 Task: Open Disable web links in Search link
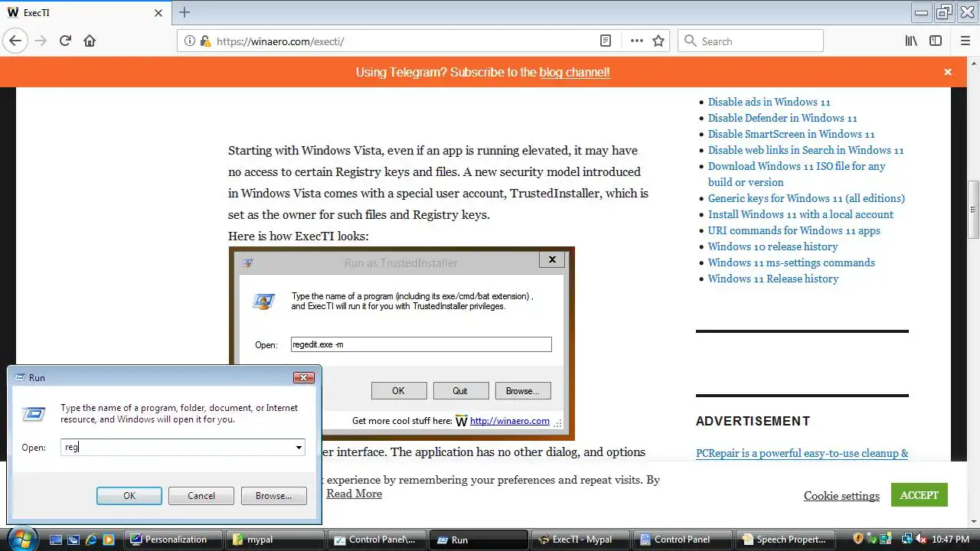(805, 150)
